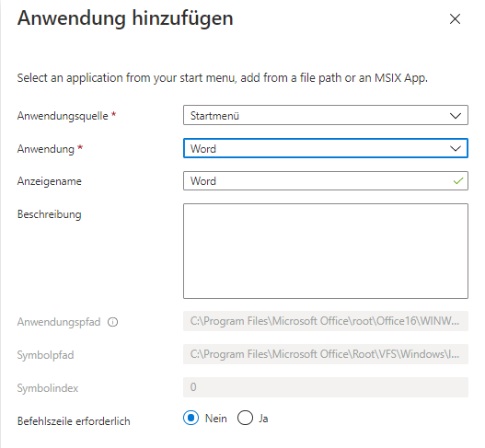Viewport: 485px width, 448px height.
Task: Click the Anwendungsquelle dropdown chevron
Action: (x=456, y=116)
